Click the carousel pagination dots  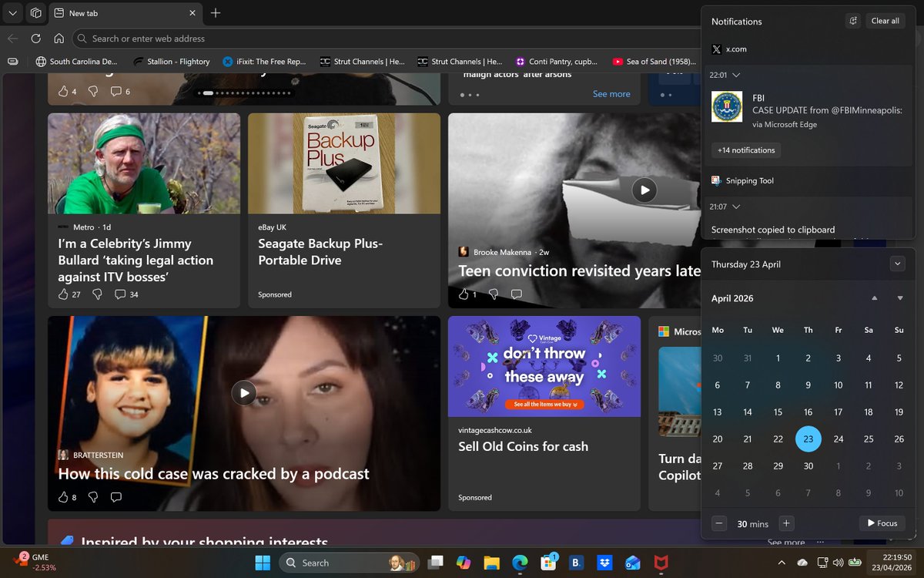pos(244,93)
